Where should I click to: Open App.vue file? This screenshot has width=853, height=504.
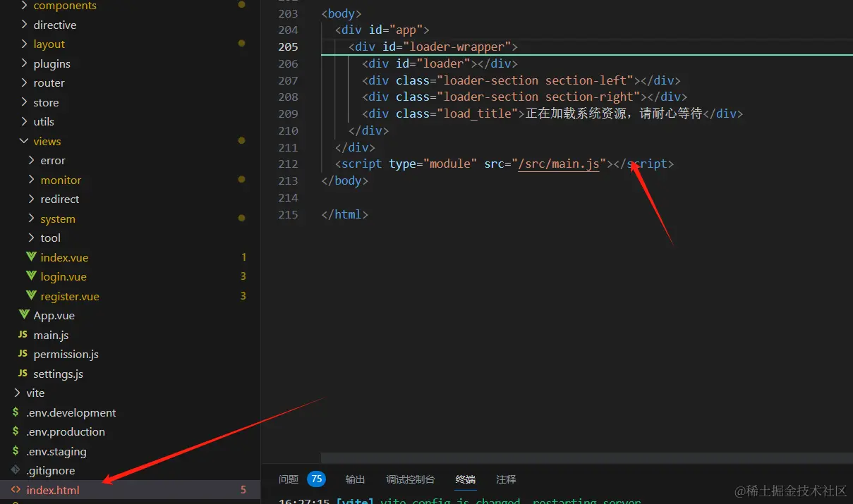click(x=54, y=315)
